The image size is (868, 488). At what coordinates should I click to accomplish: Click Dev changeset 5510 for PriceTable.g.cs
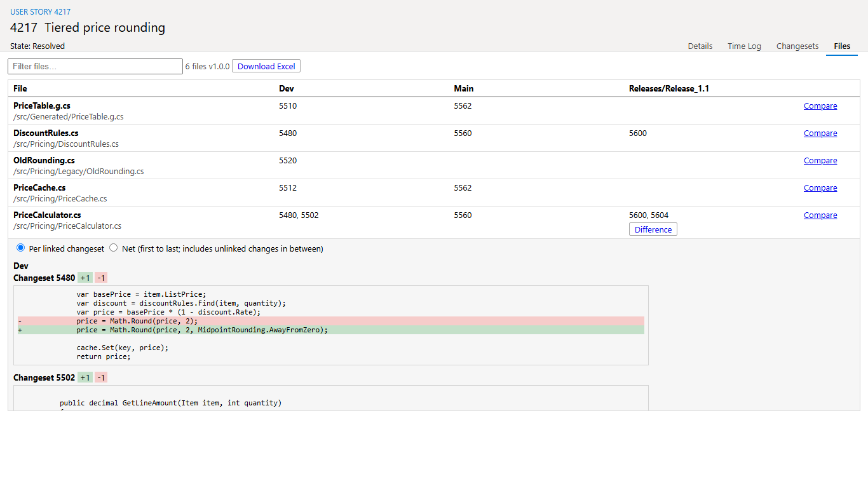point(288,106)
